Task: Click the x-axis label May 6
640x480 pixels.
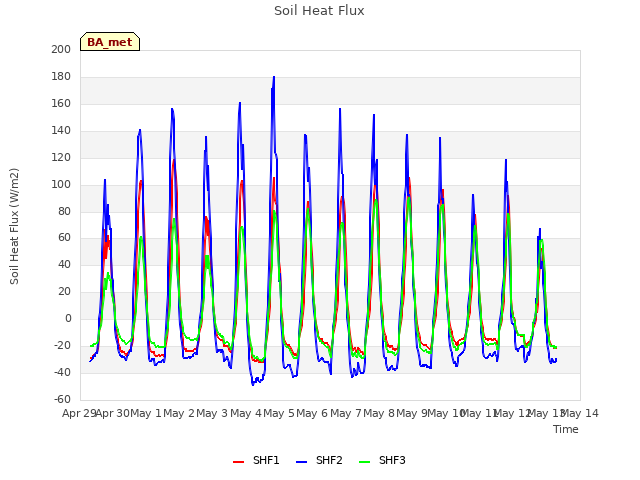Action: tap(312, 413)
